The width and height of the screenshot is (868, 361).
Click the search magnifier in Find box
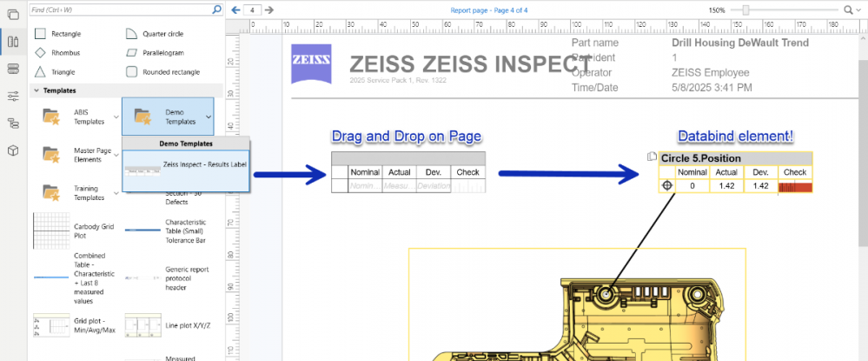[216, 10]
